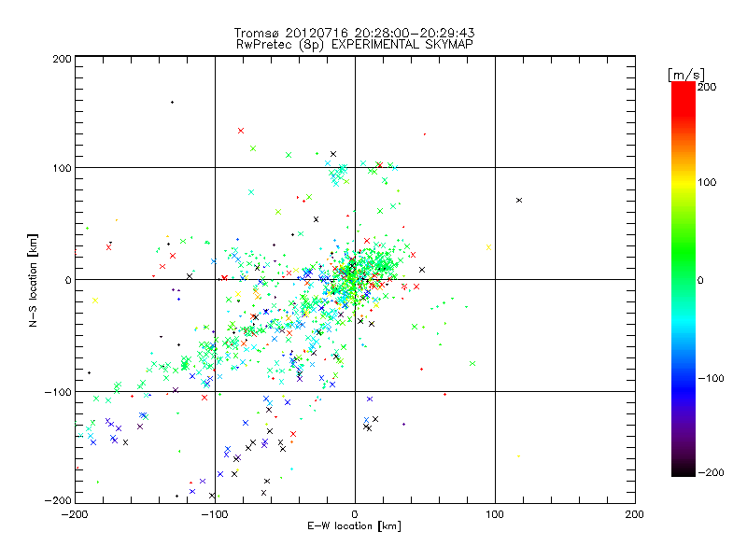
Task: Click the x-axis tick label '-100'
Action: (x=215, y=514)
